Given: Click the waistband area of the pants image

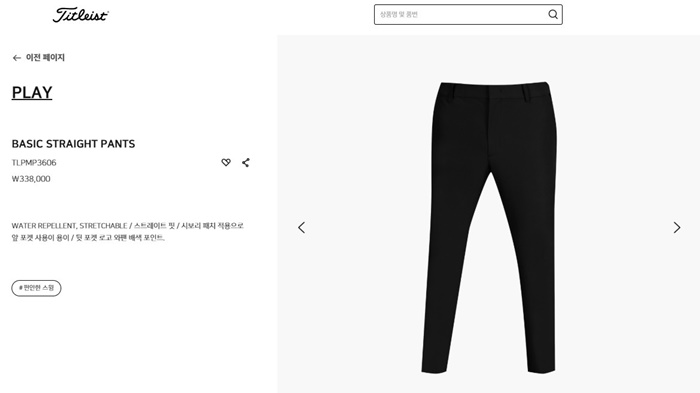Looking at the screenshot, I should point(494,88).
